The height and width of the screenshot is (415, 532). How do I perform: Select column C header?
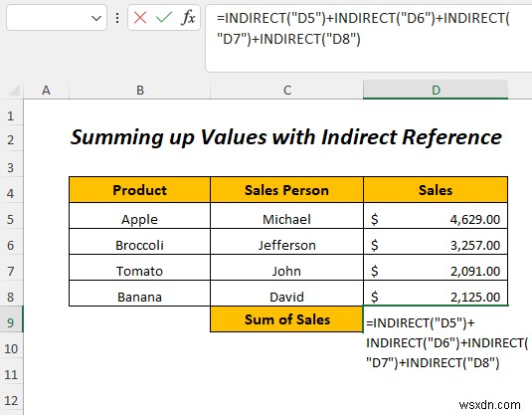286,90
